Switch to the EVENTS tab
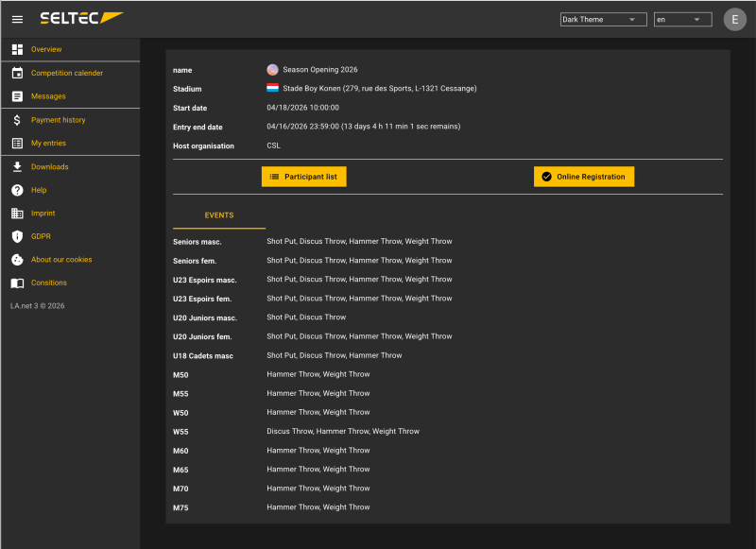 click(x=219, y=215)
